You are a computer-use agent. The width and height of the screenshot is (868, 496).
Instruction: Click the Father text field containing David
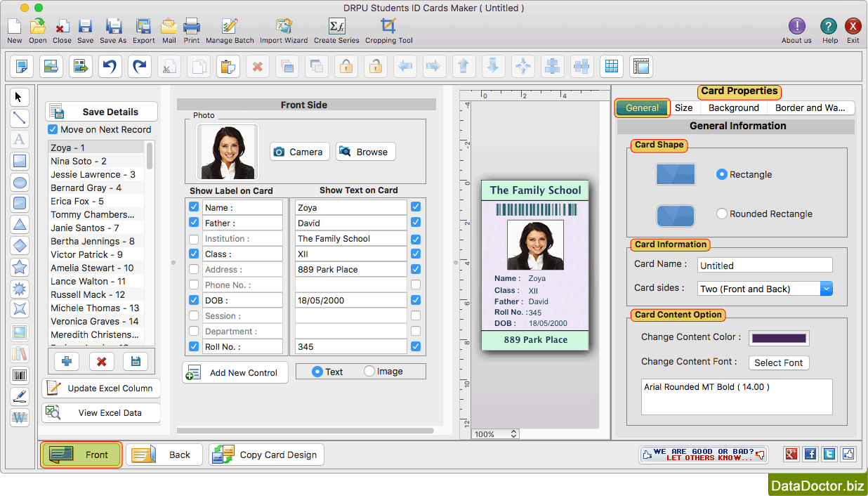tap(351, 223)
